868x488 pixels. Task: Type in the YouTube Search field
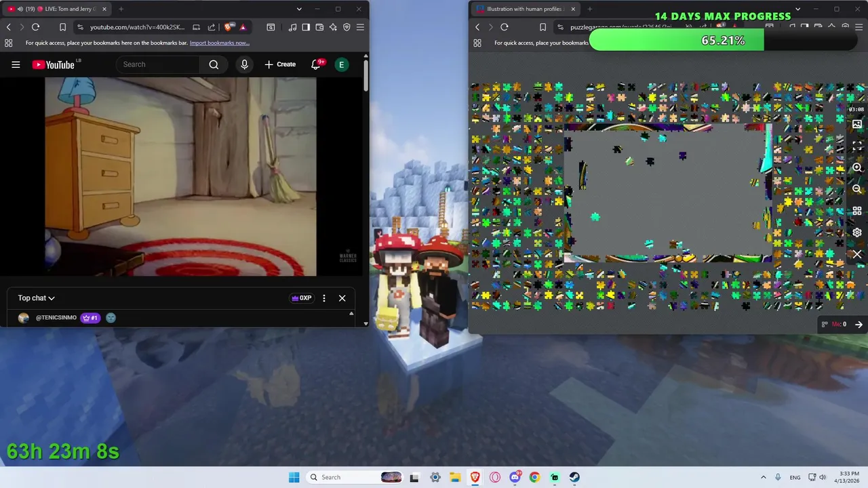coord(158,64)
